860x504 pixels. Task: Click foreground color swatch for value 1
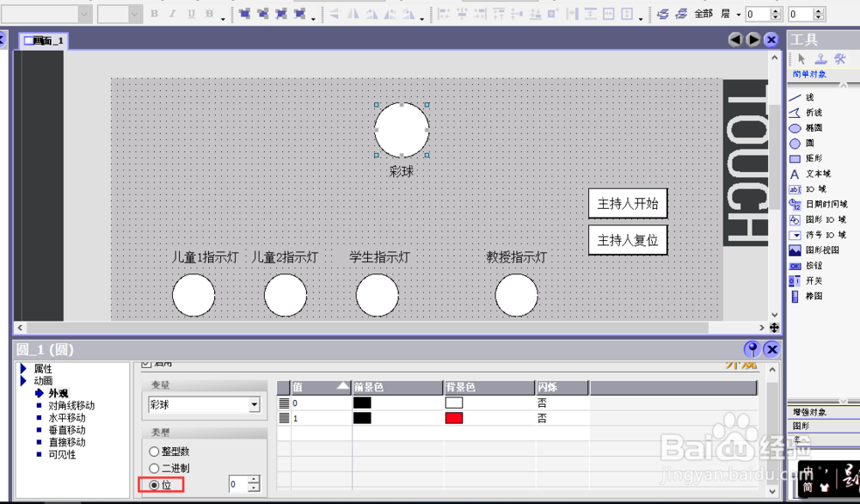pos(362,419)
